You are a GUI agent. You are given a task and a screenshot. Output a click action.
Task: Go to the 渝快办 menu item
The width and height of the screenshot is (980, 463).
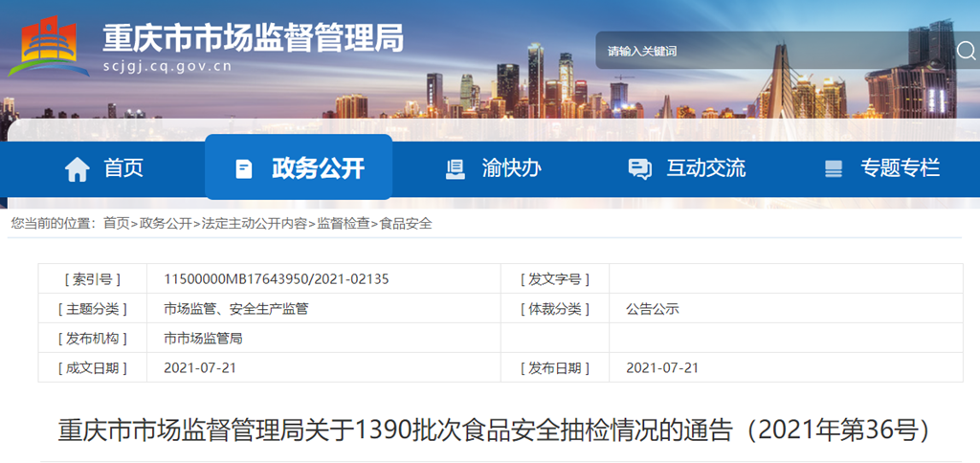click(511, 168)
